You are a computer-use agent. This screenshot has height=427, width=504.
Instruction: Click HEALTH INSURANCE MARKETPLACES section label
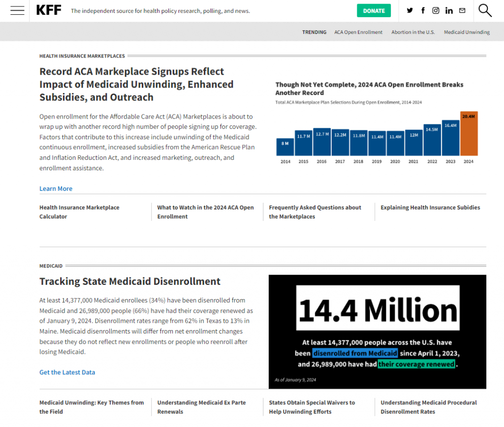(82, 56)
